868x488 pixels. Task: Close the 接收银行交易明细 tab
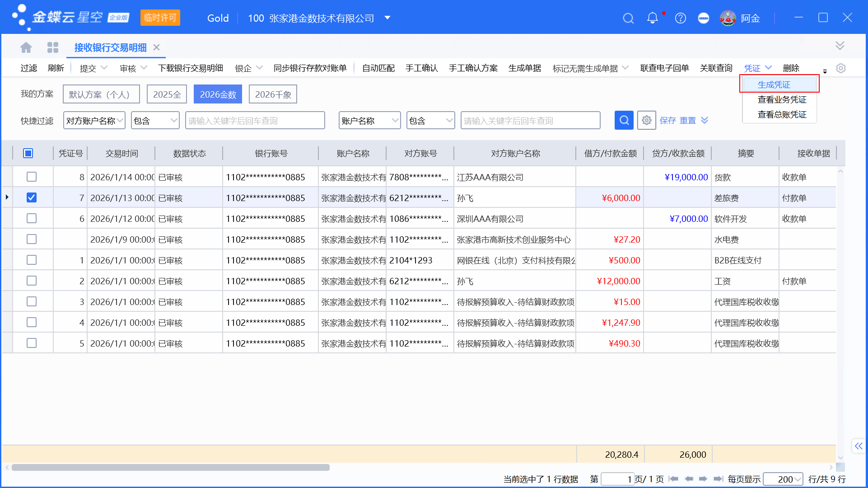(x=156, y=47)
